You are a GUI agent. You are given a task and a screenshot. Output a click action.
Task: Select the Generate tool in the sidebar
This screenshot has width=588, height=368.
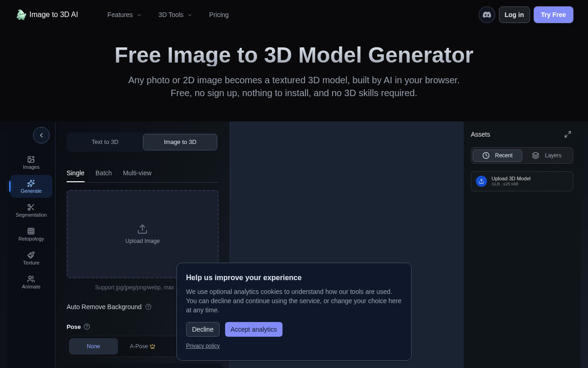(31, 186)
